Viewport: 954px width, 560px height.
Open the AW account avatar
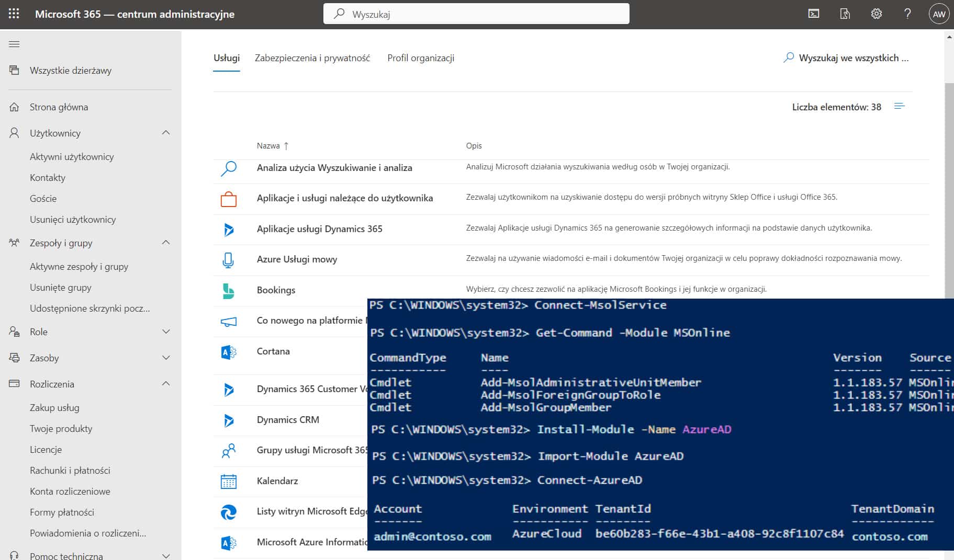[939, 14]
